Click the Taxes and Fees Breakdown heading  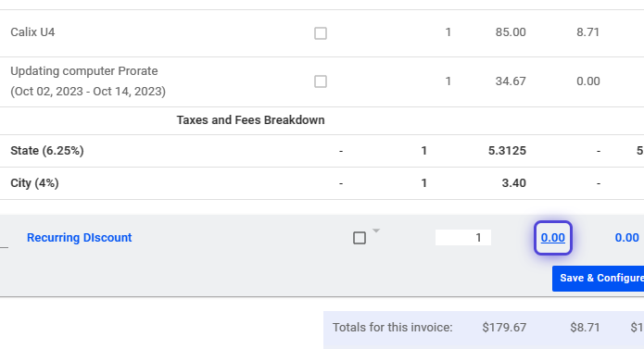[250, 120]
